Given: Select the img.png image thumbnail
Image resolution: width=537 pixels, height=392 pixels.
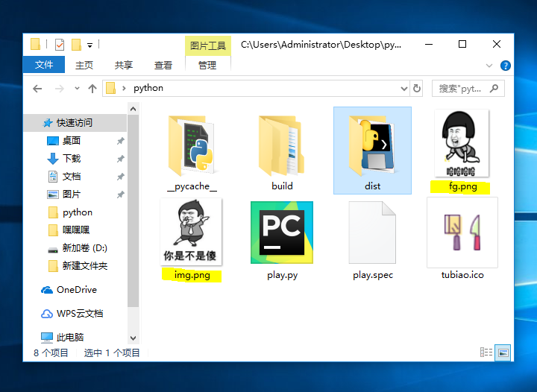Looking at the screenshot, I should pyautogui.click(x=191, y=232).
